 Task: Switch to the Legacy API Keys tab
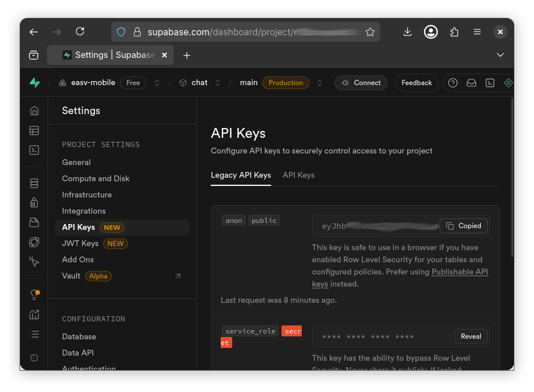point(241,175)
